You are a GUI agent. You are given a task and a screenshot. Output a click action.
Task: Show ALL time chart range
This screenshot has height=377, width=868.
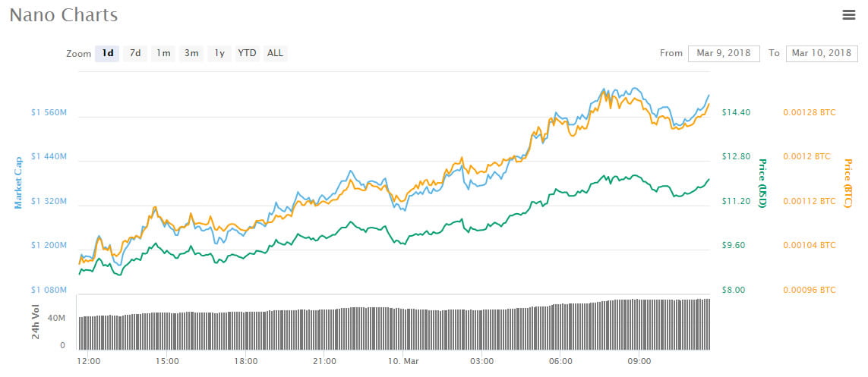tap(275, 53)
